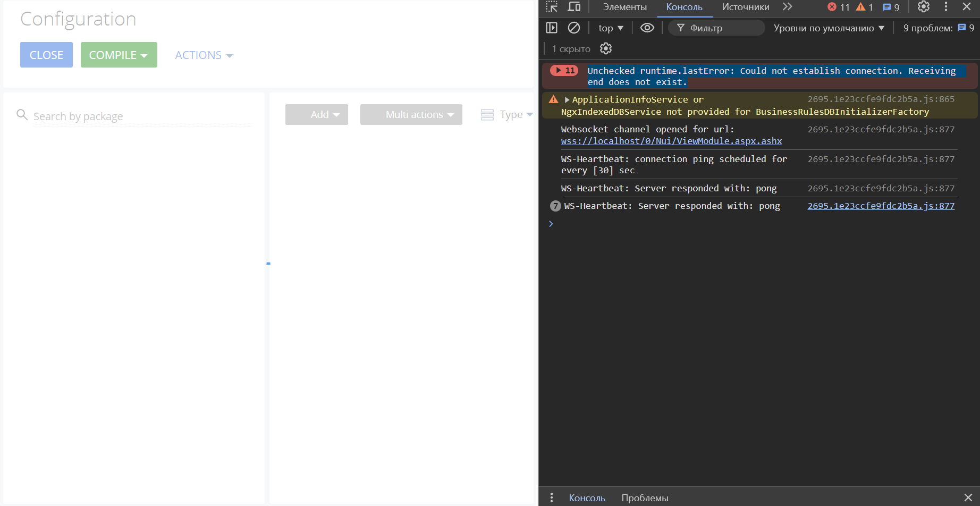Click the show console sidebar icon
This screenshot has width=980, height=506.
551,28
